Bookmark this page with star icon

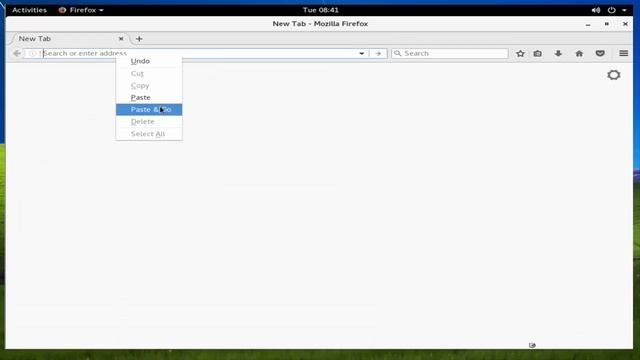(520, 53)
